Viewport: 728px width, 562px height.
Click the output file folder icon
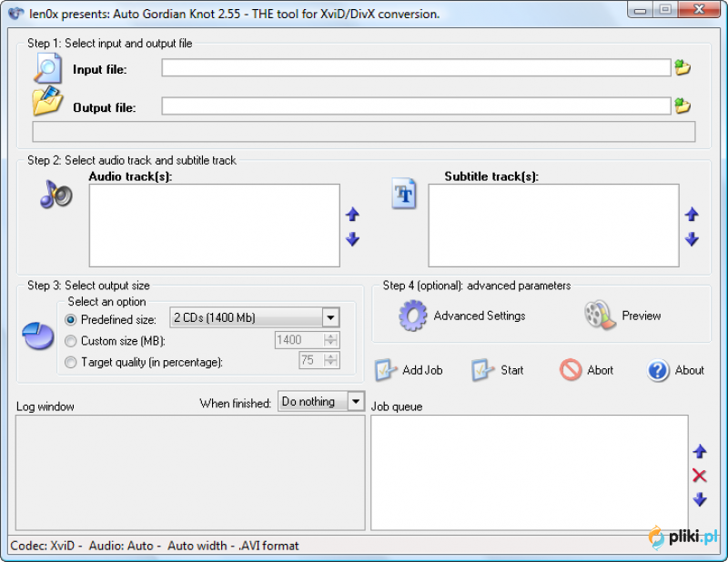coord(47,101)
